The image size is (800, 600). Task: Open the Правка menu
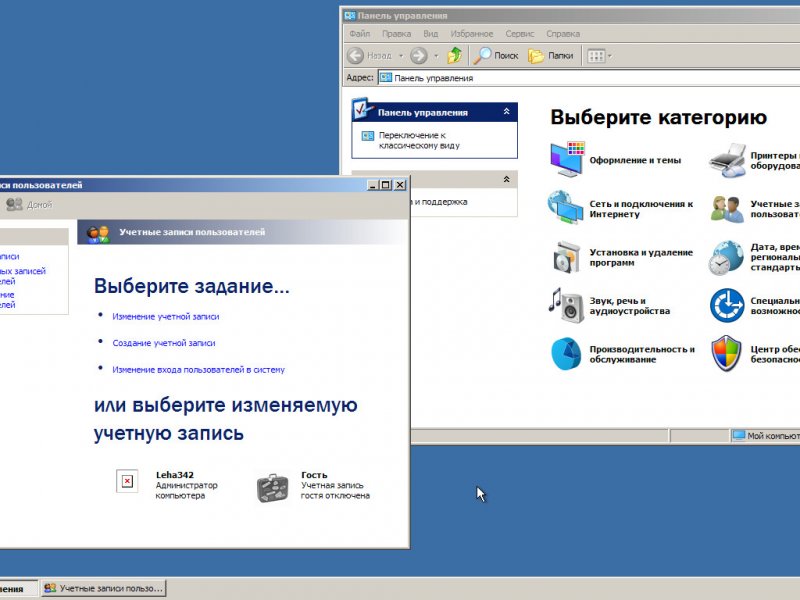coord(396,34)
